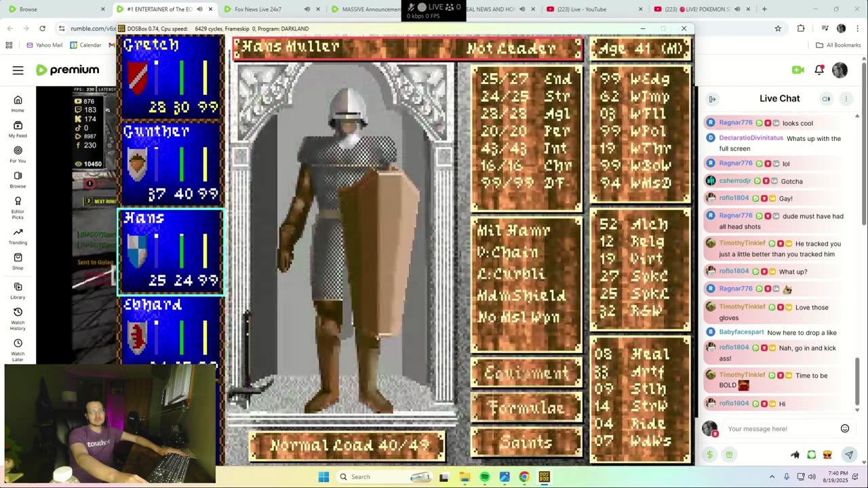Send a Rumble rant dollar tip
868x488 pixels.
(x=709, y=455)
